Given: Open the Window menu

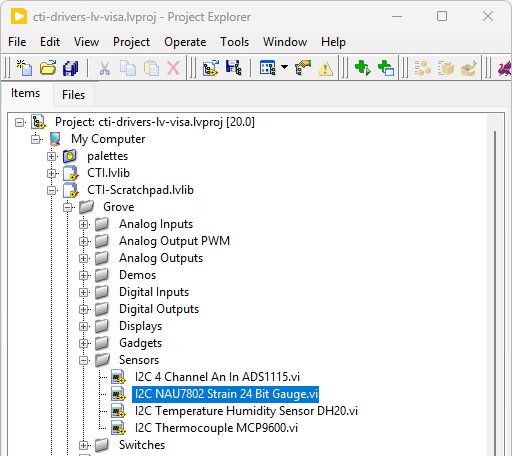Looking at the screenshot, I should 285,42.
